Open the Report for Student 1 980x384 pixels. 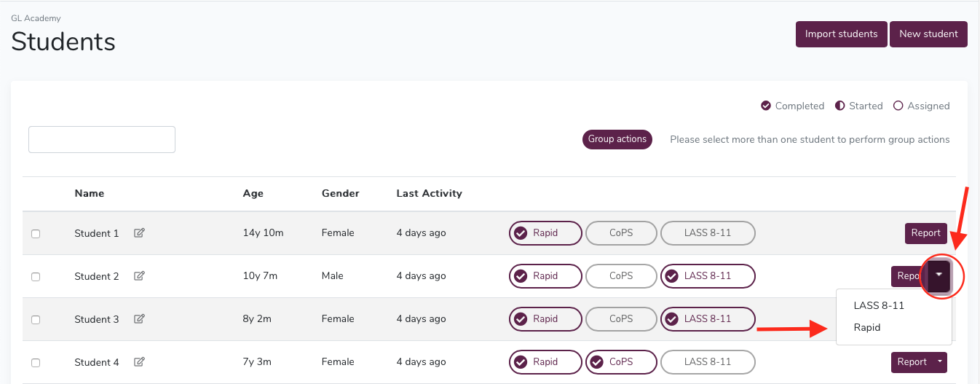tap(926, 233)
